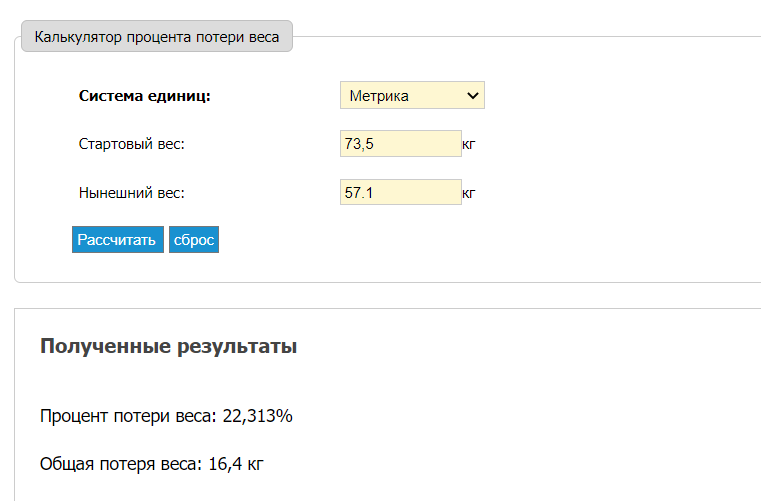Place cursor on the 73,5 value
This screenshot has height=501, width=761.
coord(359,144)
